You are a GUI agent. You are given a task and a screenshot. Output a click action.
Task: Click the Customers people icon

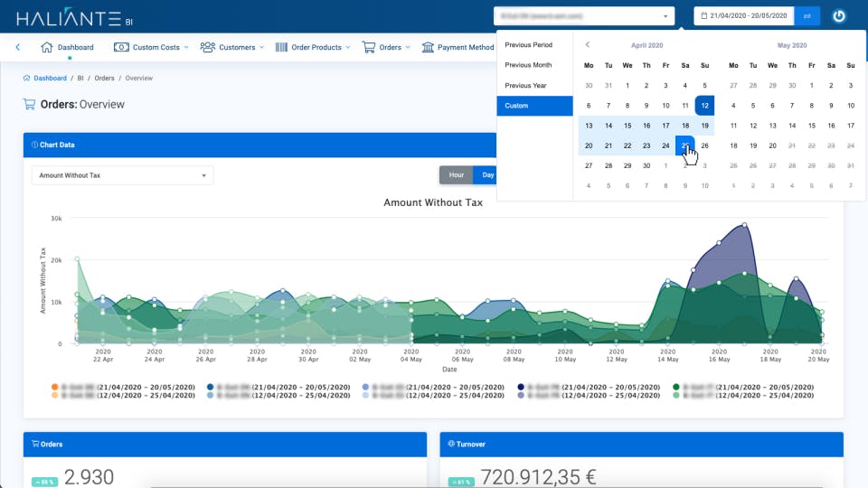pos(208,47)
